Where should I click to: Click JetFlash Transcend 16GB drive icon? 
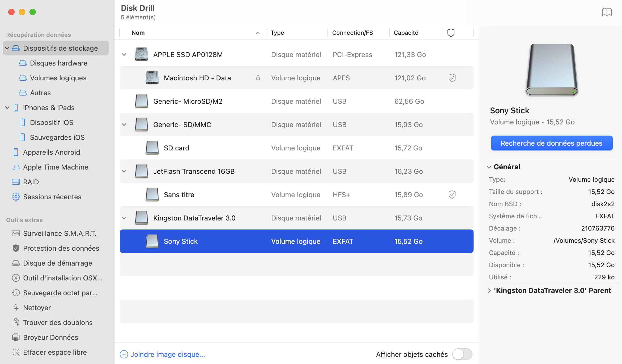[x=141, y=171]
